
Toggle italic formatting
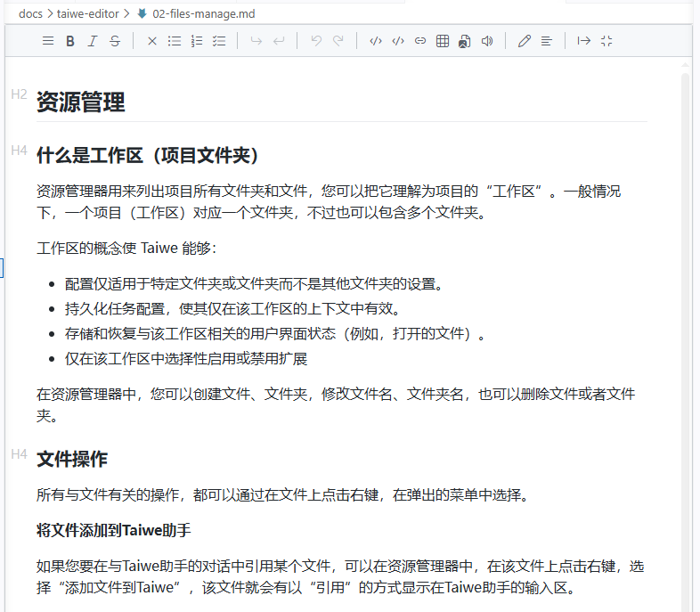click(x=93, y=41)
